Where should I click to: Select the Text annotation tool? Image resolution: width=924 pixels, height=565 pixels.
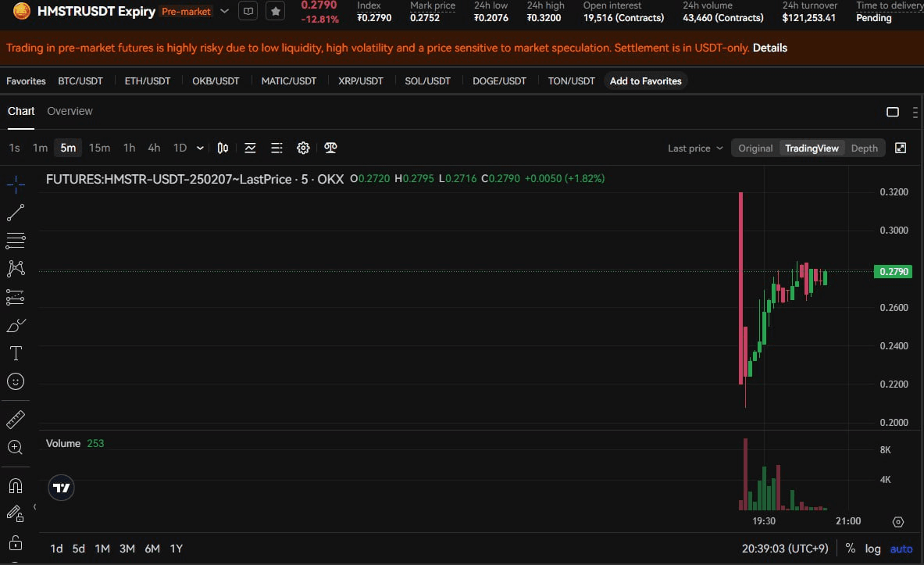[x=16, y=353]
